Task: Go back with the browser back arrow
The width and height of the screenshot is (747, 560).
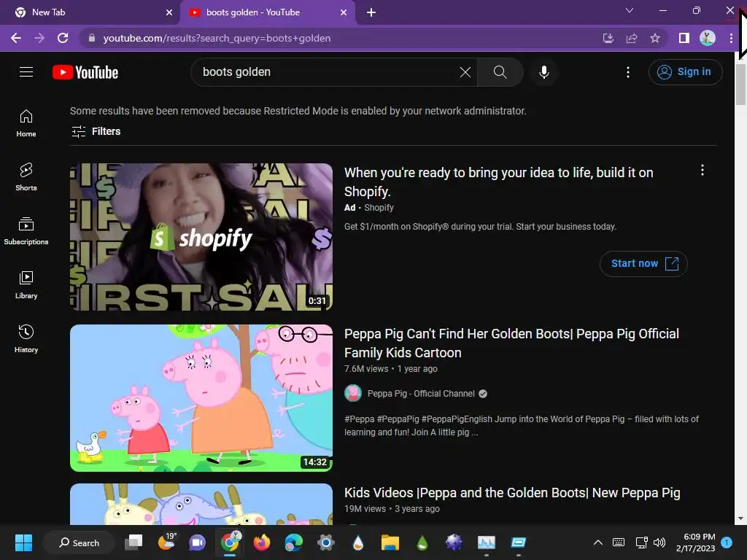Action: (x=16, y=38)
